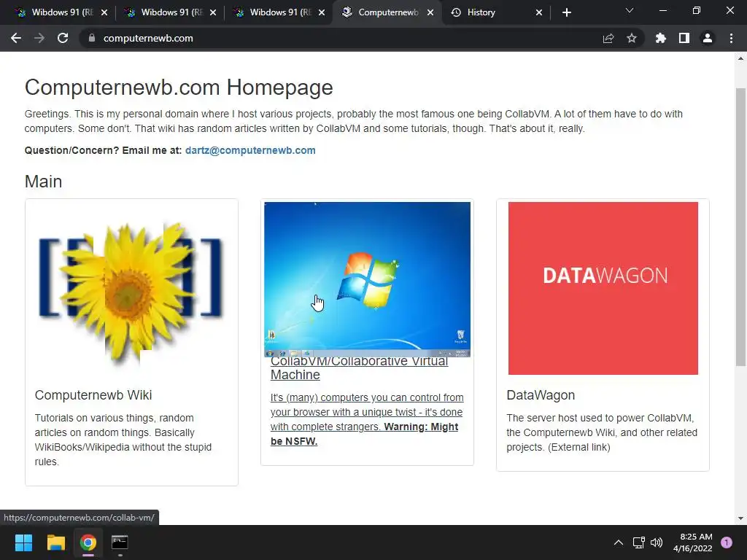Click the Computernewb.com Homepage heading
Viewport: 747px width, 560px height.
click(179, 87)
